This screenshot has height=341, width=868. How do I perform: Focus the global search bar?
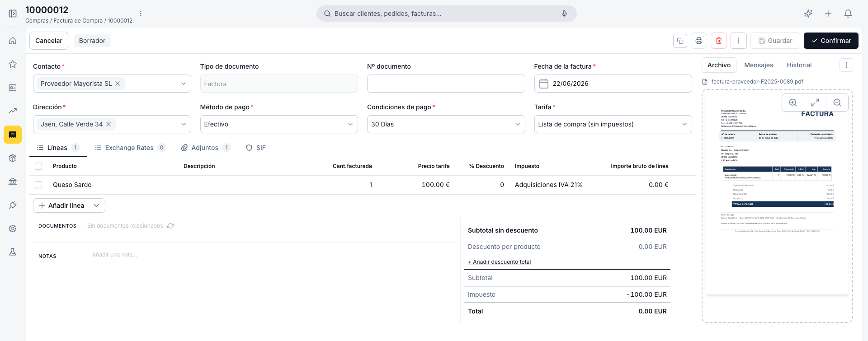pyautogui.click(x=446, y=14)
